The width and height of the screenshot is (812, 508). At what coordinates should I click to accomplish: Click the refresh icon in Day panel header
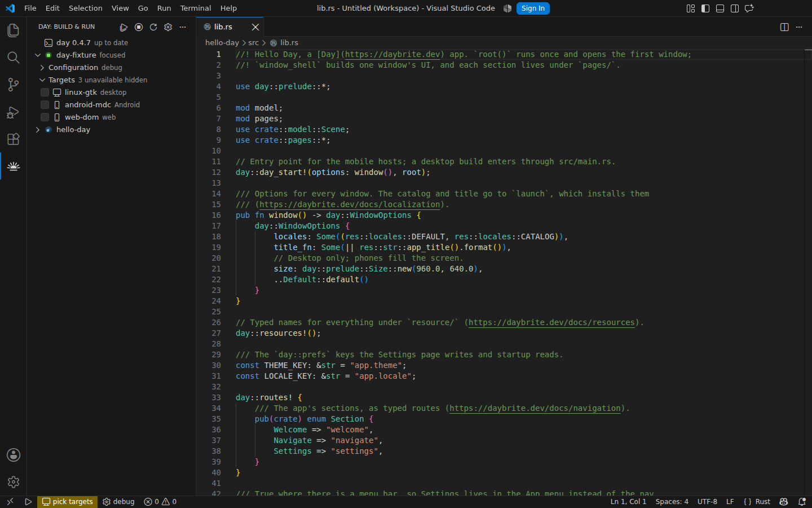tap(153, 27)
